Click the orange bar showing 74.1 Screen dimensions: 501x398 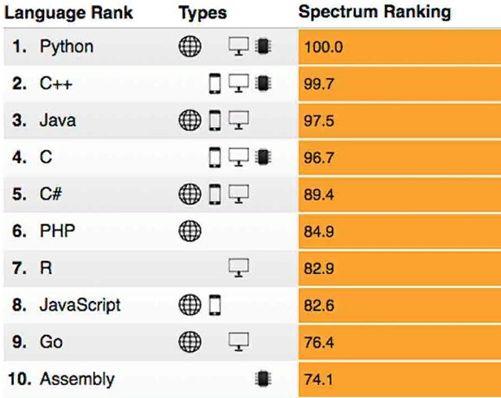400,380
